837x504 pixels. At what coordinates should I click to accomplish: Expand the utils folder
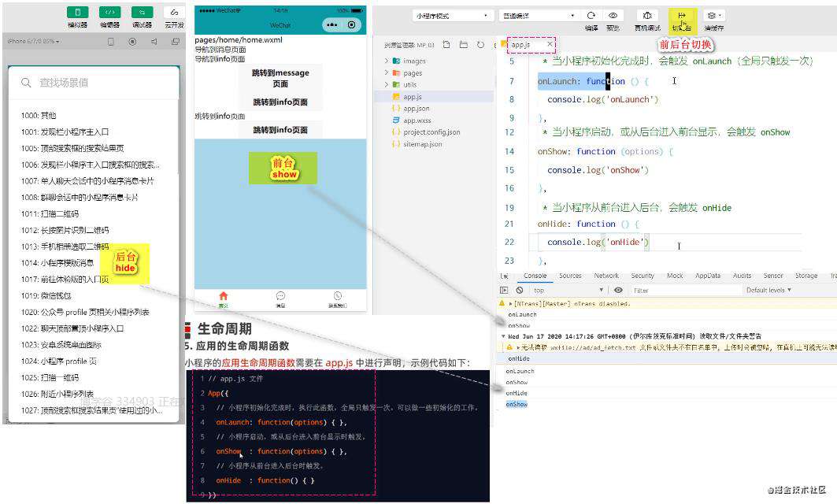tap(387, 84)
